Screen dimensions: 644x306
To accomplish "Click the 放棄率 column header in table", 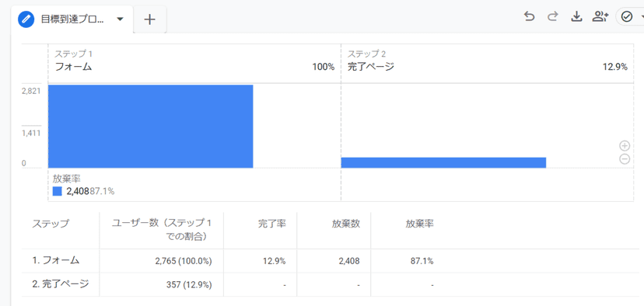I will (420, 224).
